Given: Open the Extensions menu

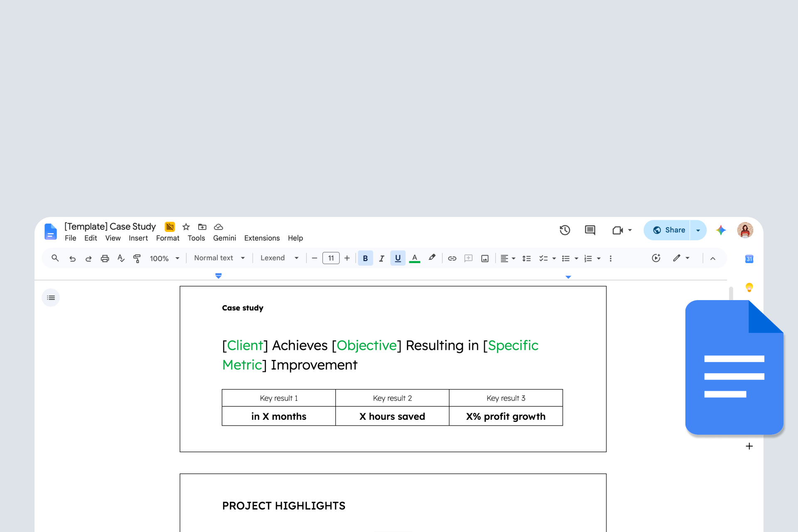Looking at the screenshot, I should (x=262, y=238).
